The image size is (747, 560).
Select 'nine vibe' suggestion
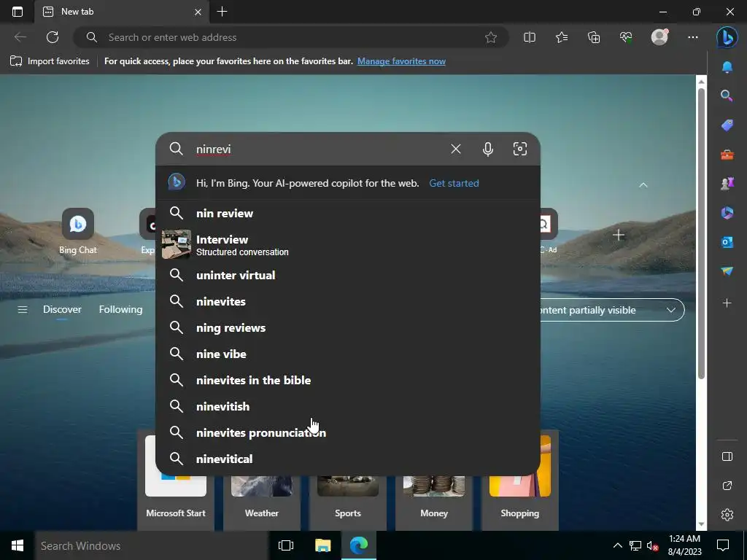[x=348, y=354]
